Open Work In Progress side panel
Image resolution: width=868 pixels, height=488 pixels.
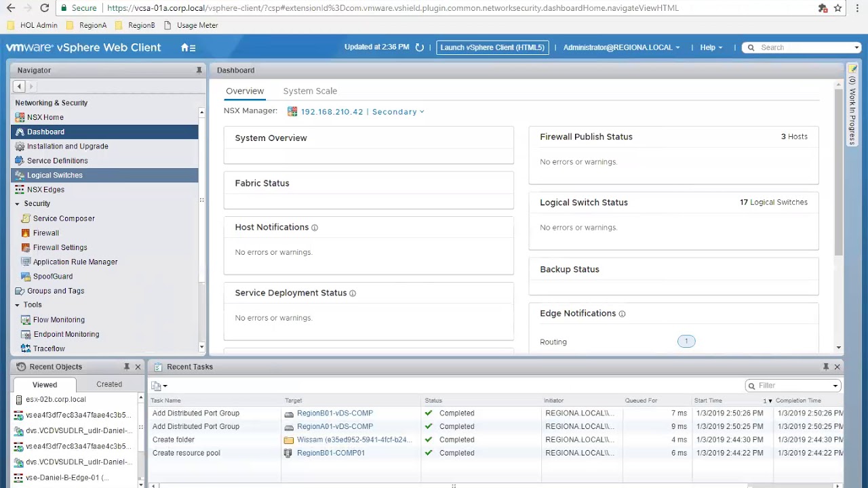(x=852, y=105)
